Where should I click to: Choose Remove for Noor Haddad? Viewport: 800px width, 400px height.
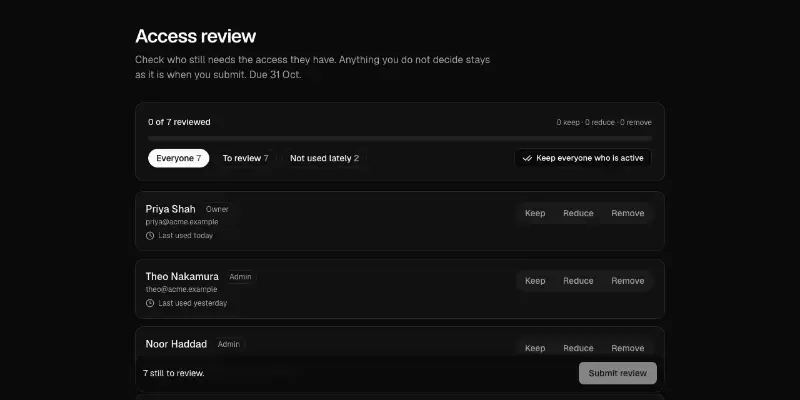tap(628, 348)
